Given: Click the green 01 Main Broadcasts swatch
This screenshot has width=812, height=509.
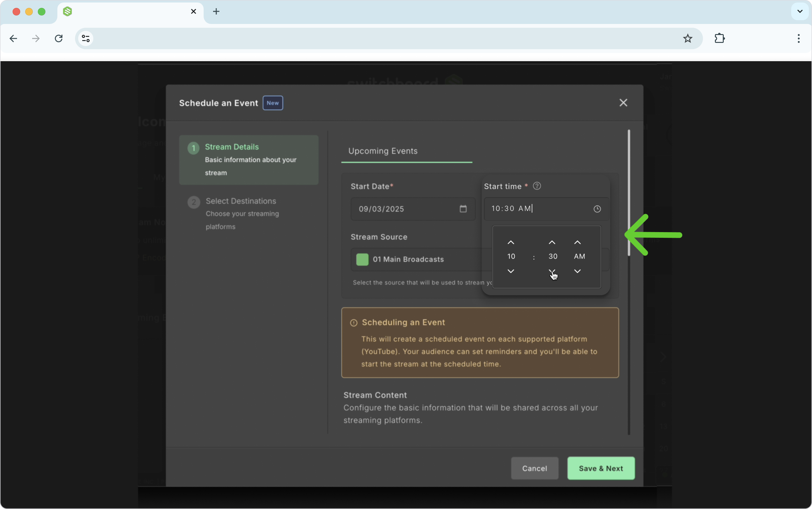Looking at the screenshot, I should 362,259.
